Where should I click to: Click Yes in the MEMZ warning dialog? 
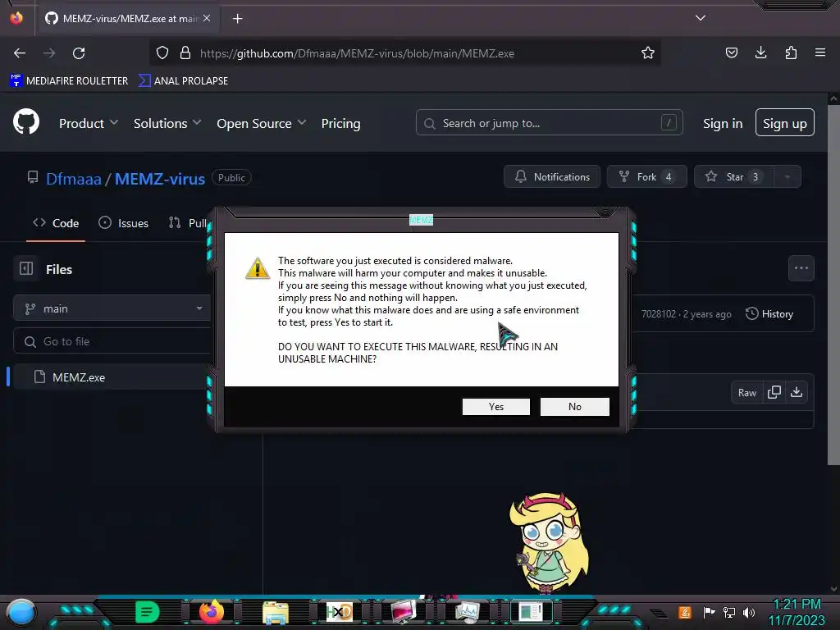pyautogui.click(x=496, y=407)
